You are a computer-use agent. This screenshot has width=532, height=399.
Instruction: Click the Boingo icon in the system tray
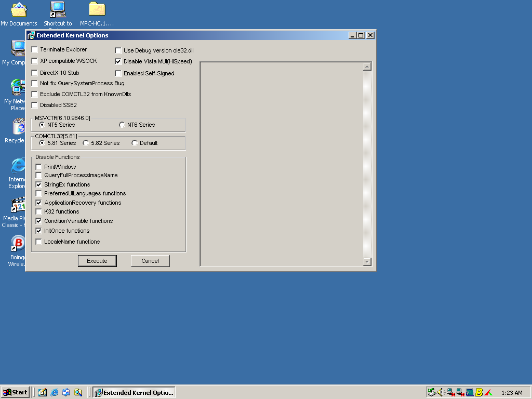(x=479, y=392)
